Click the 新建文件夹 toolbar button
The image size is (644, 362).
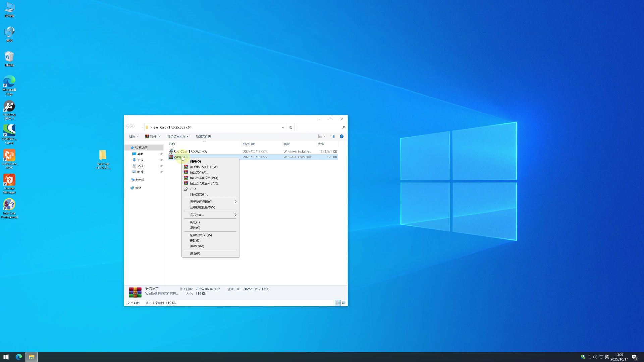pos(203,136)
